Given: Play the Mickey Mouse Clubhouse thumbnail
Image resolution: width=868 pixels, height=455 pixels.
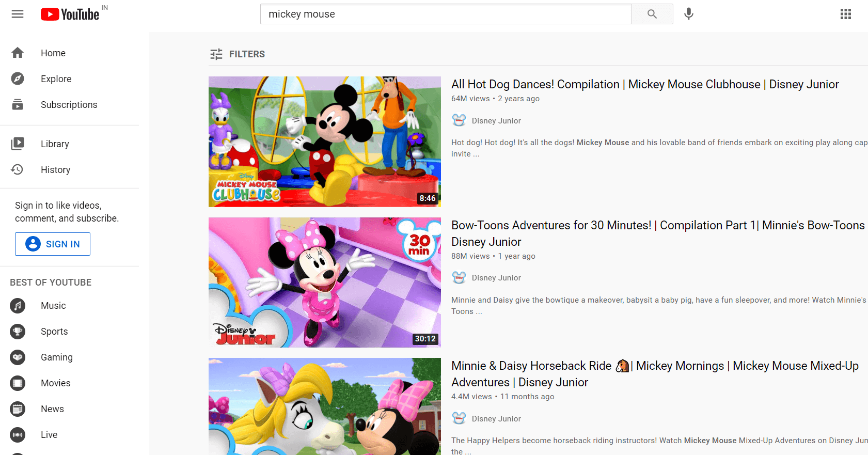Looking at the screenshot, I should point(325,142).
